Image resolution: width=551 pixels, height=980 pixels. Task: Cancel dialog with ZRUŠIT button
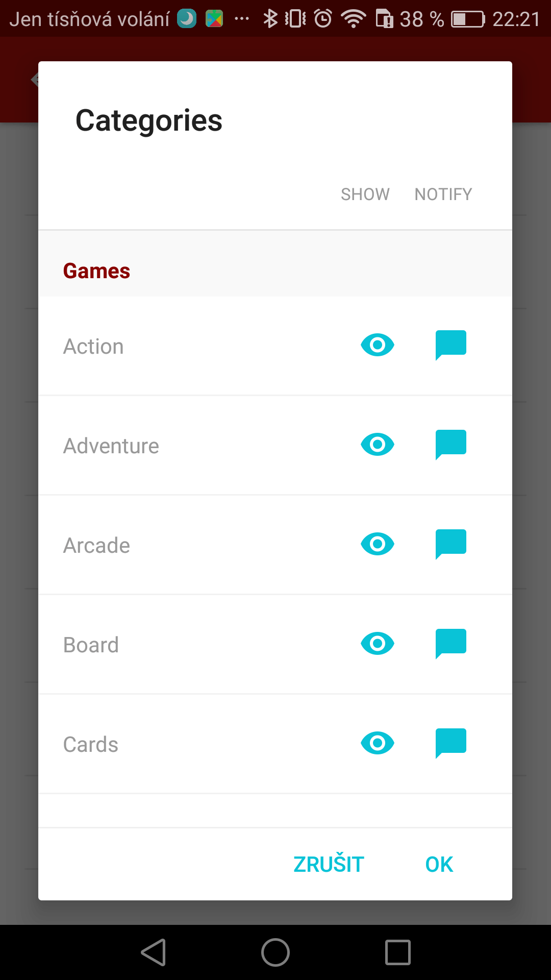click(x=329, y=865)
